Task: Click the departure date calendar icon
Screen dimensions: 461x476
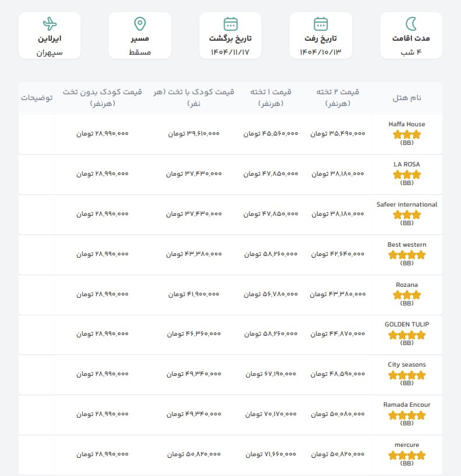Action: 321,24
